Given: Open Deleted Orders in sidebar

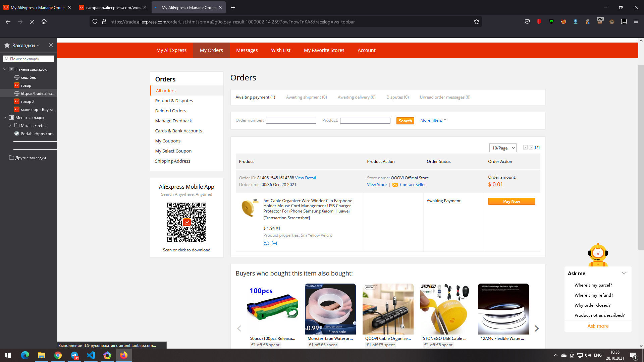Looking at the screenshot, I should (x=171, y=111).
